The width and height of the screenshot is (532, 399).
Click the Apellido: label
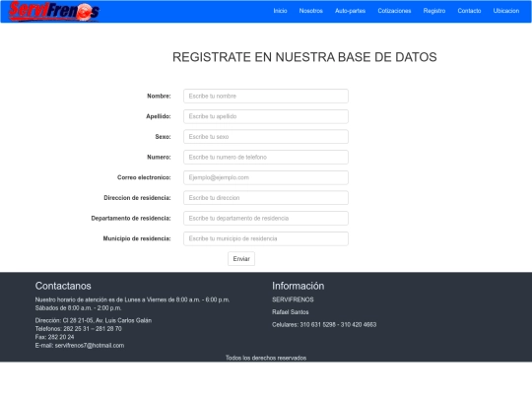coord(159,116)
